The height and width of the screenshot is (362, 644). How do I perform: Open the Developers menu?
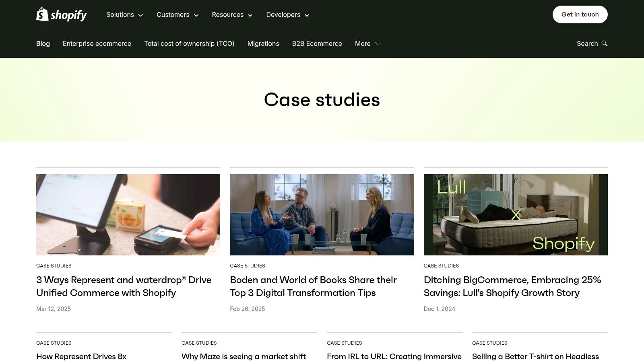tap(288, 14)
